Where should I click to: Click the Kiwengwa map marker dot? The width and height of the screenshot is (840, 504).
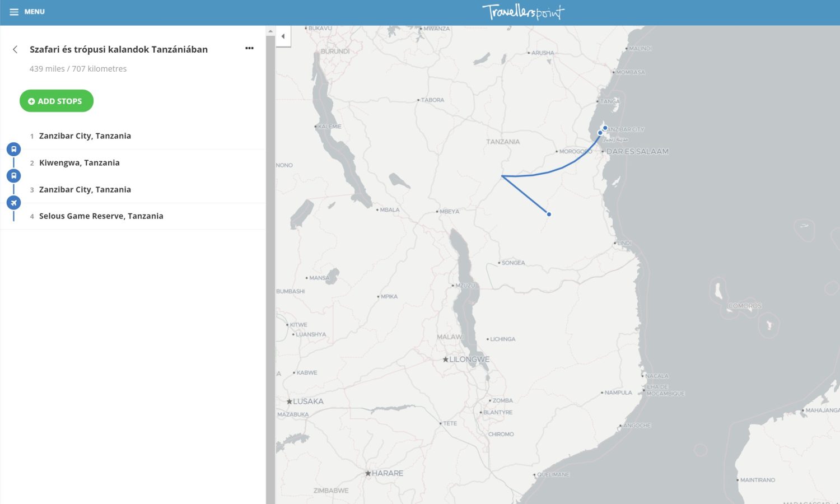pyautogui.click(x=605, y=128)
